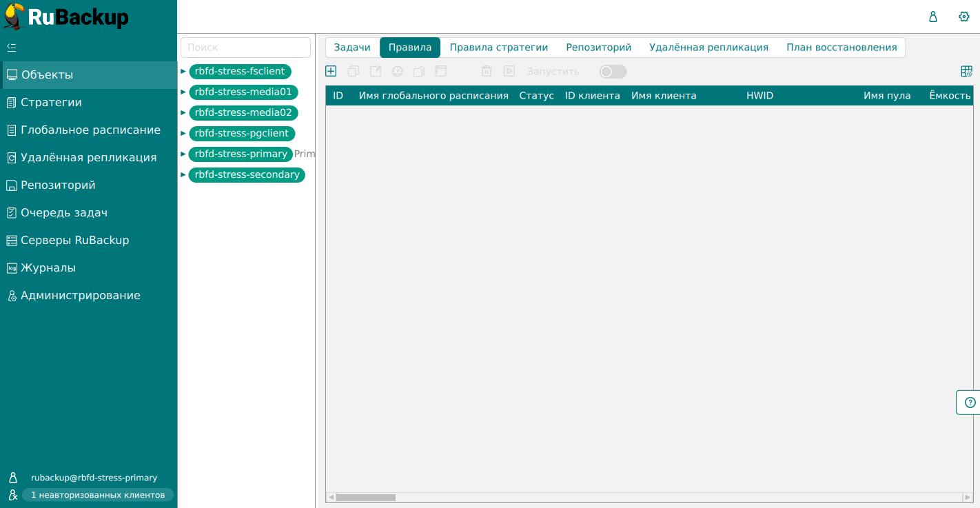The image size is (980, 508).
Task: Open the table column settings icon
Action: [x=966, y=71]
